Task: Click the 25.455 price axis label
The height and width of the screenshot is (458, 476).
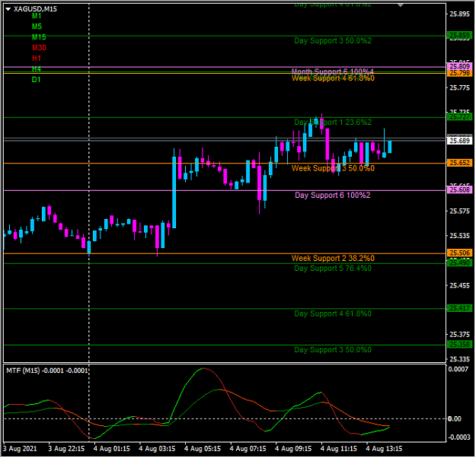Action: tap(459, 285)
